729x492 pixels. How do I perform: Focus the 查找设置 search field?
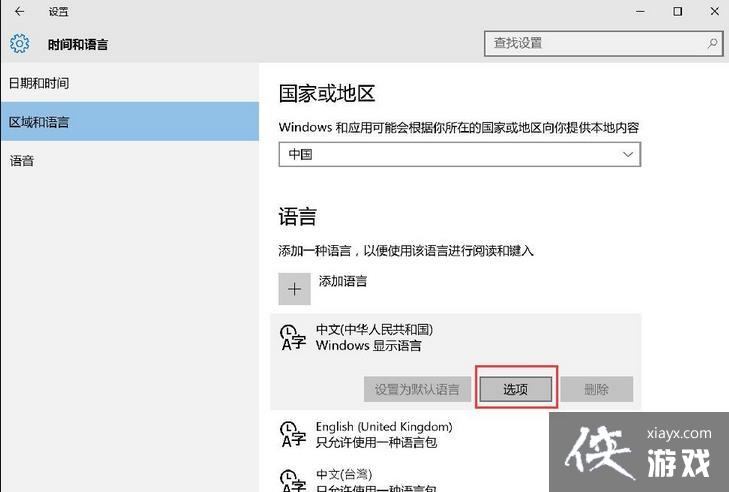coord(603,44)
